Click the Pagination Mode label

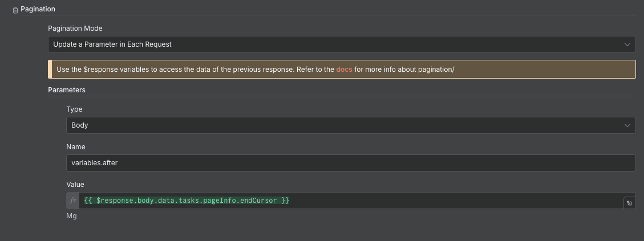75,28
